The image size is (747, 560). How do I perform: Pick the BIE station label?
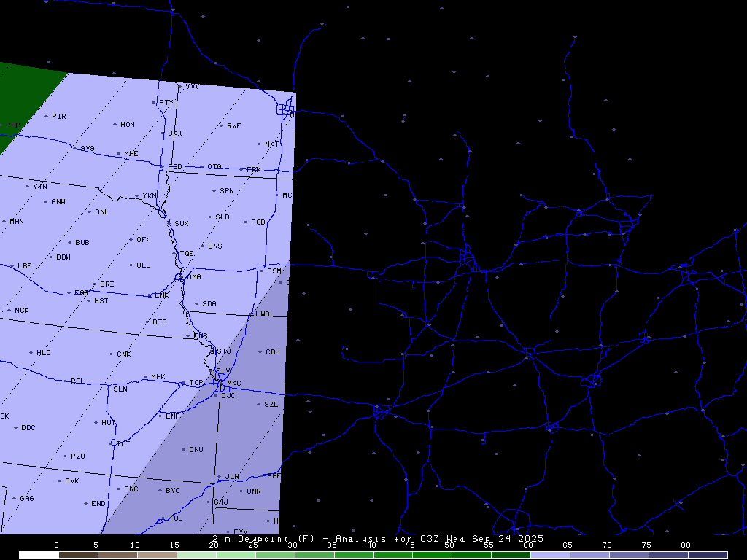tap(160, 322)
